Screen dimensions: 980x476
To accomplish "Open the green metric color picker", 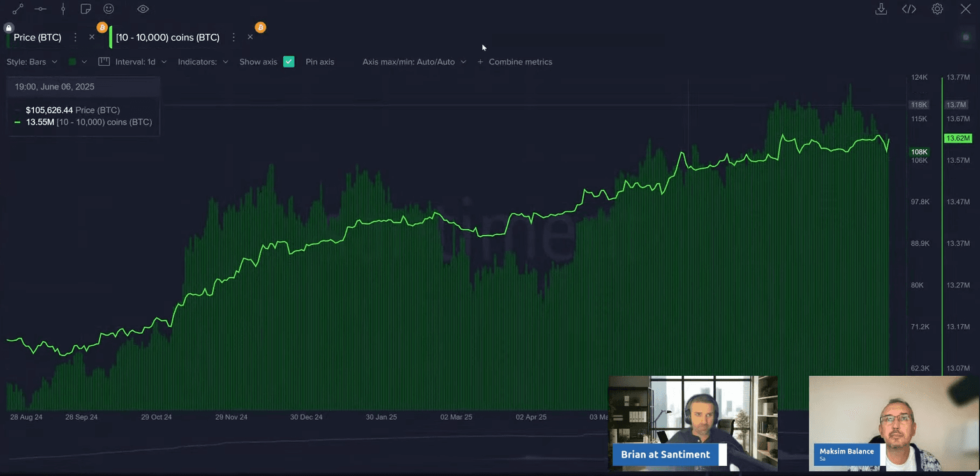I will pos(77,62).
